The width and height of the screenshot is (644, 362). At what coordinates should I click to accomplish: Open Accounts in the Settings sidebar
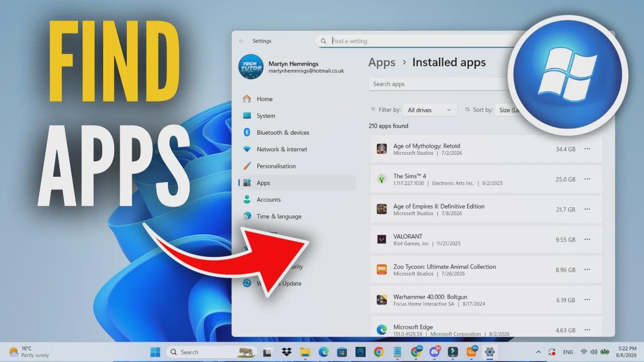click(297, 200)
